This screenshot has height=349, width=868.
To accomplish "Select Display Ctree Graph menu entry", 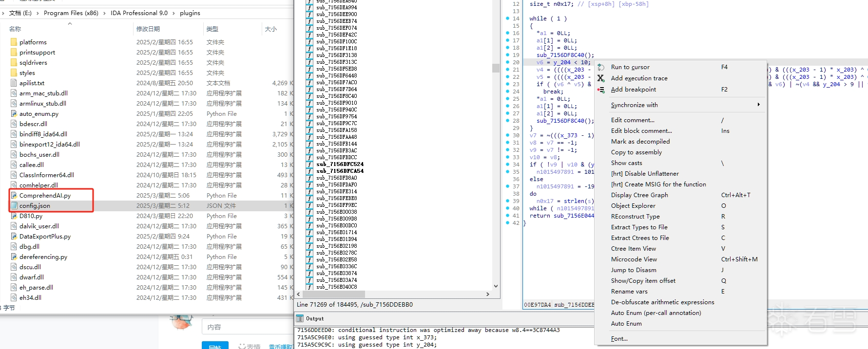I will point(639,195).
